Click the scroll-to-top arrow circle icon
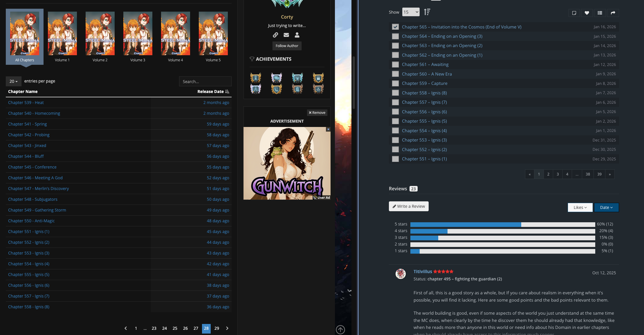The width and height of the screenshot is (644, 335). click(340, 329)
